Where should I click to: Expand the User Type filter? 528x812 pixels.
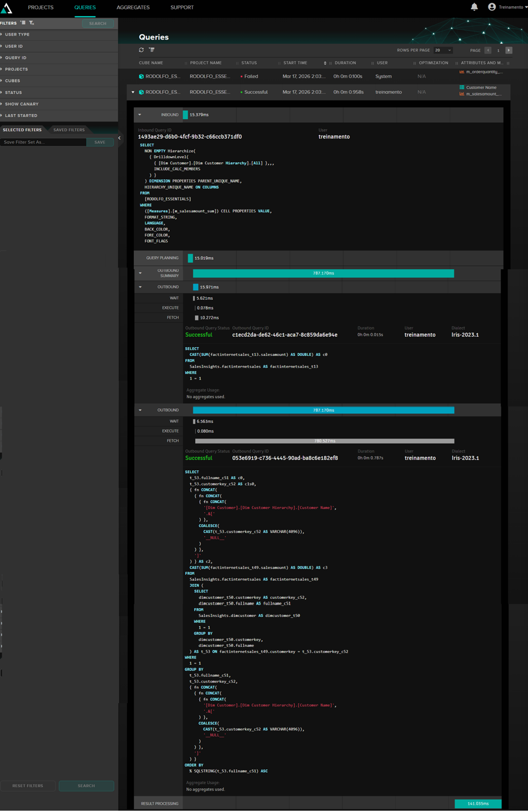click(17, 34)
